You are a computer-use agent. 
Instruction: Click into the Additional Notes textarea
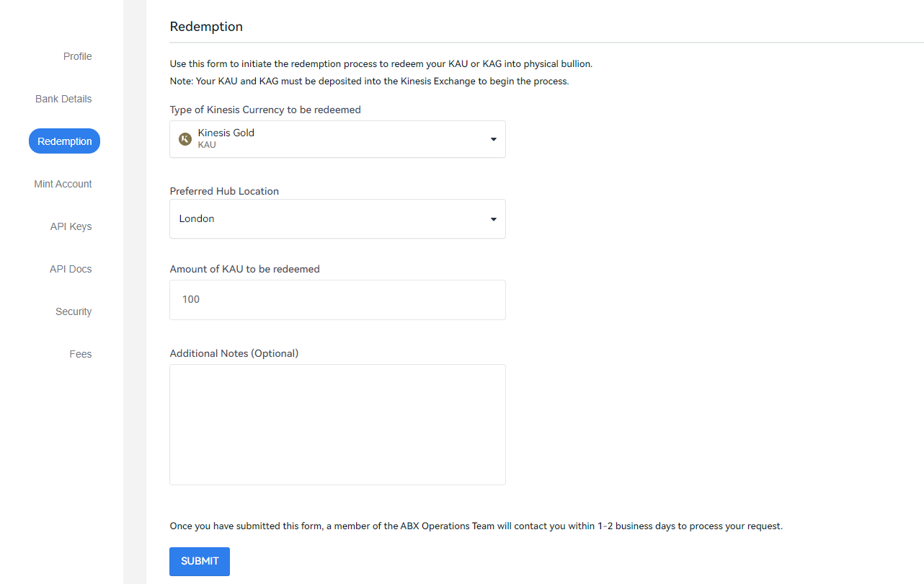[x=337, y=425]
